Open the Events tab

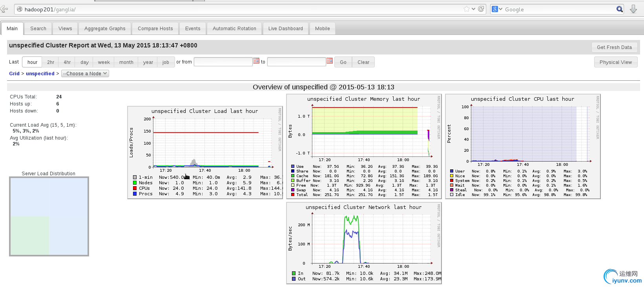(x=193, y=29)
